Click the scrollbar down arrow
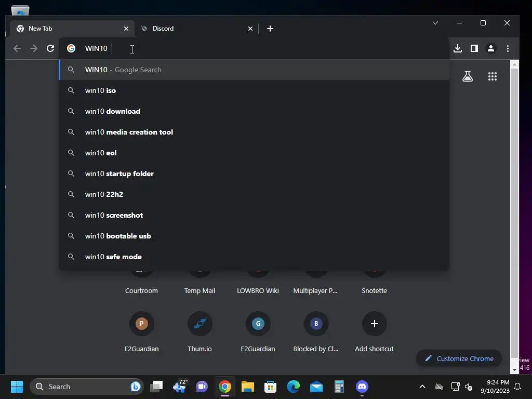Viewport: 532px width, 399px height. [514, 369]
